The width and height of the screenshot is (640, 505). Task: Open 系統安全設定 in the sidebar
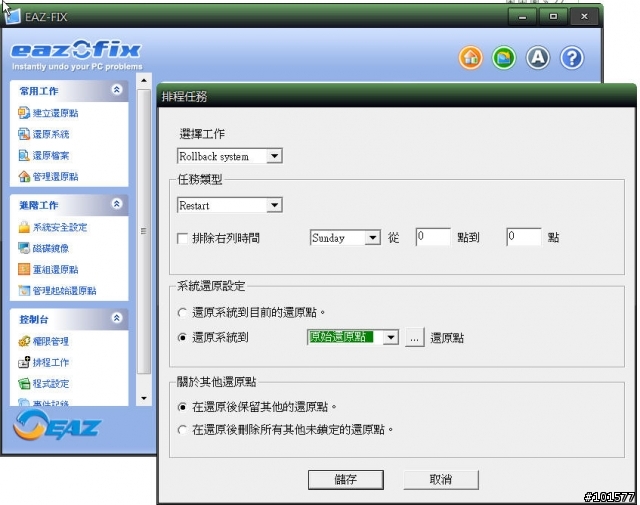(x=60, y=227)
